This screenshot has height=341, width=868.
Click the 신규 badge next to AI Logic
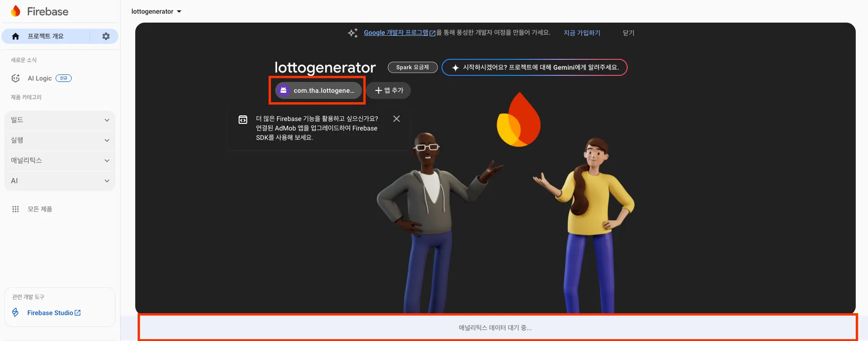point(64,78)
